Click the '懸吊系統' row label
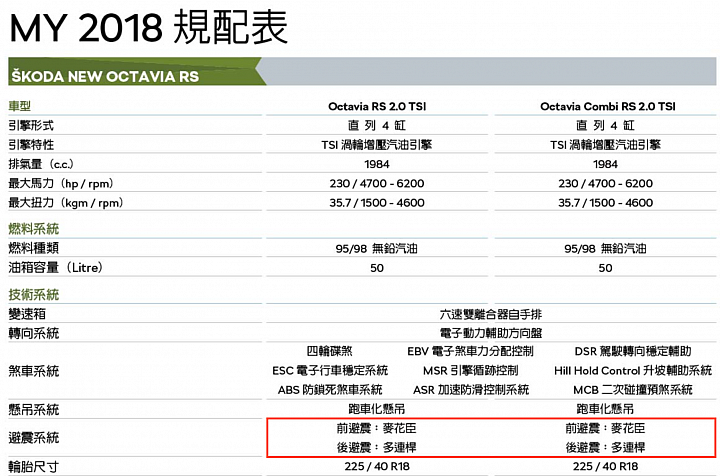This screenshot has height=476, width=720. point(34,409)
